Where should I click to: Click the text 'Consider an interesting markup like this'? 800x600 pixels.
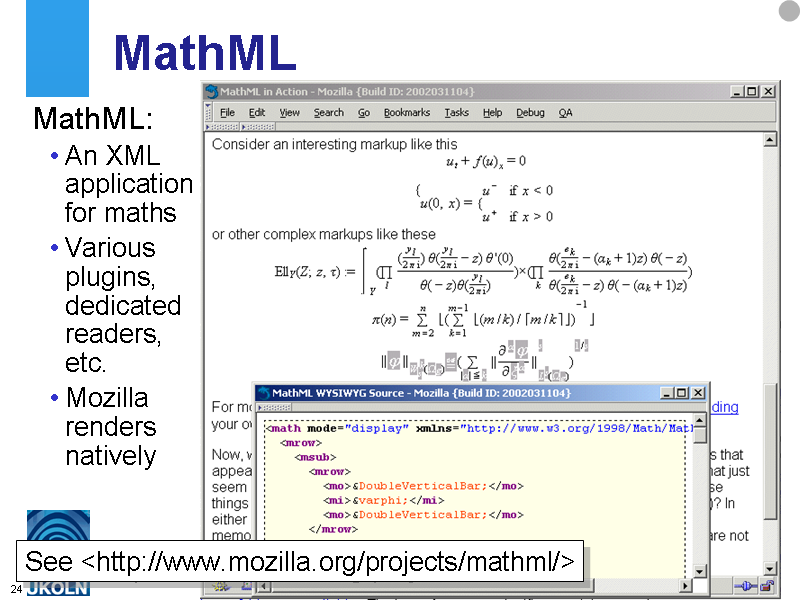(x=335, y=144)
